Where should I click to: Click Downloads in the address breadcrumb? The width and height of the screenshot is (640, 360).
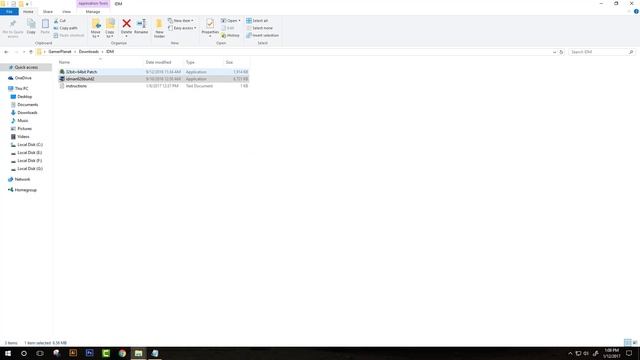coord(89,52)
